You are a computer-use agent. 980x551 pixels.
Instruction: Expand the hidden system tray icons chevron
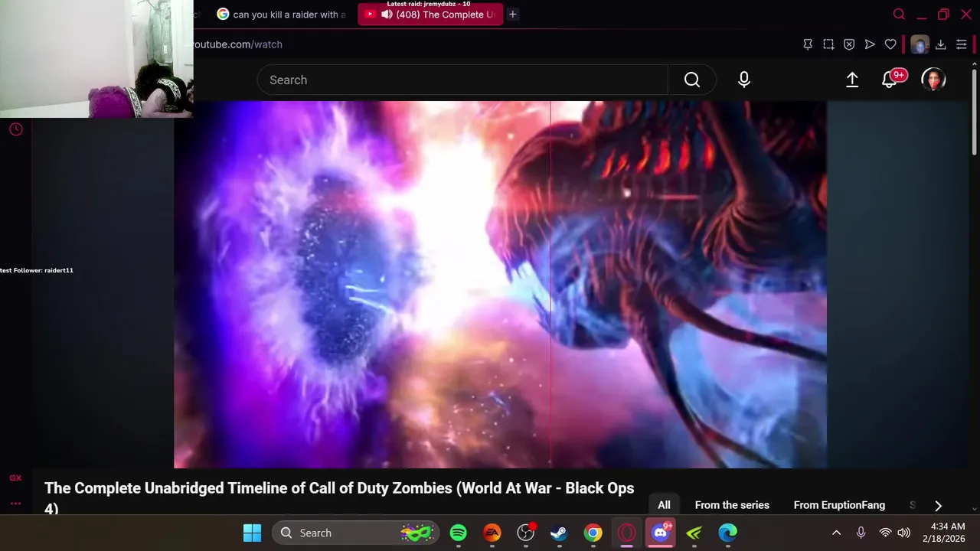[x=836, y=533]
